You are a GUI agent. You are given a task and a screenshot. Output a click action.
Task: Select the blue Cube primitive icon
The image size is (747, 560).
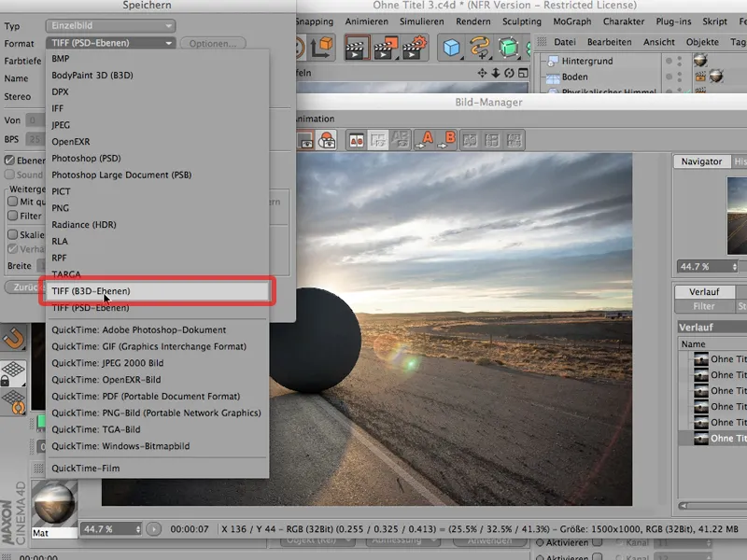451,48
